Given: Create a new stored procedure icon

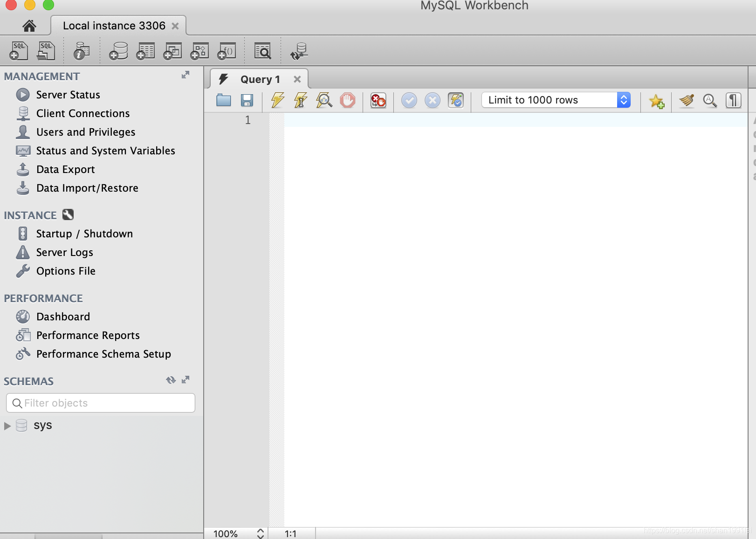Looking at the screenshot, I should coord(199,51).
